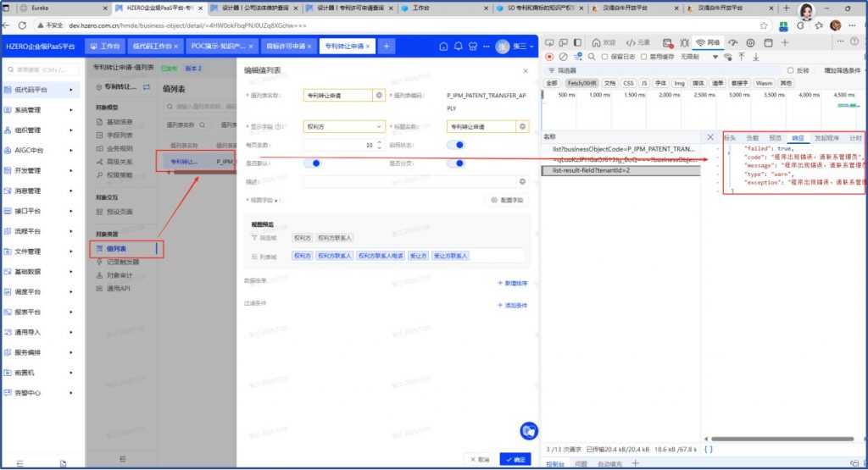The image size is (868, 470).
Task: Check the 保留日志 checkbox
Action: pos(604,57)
